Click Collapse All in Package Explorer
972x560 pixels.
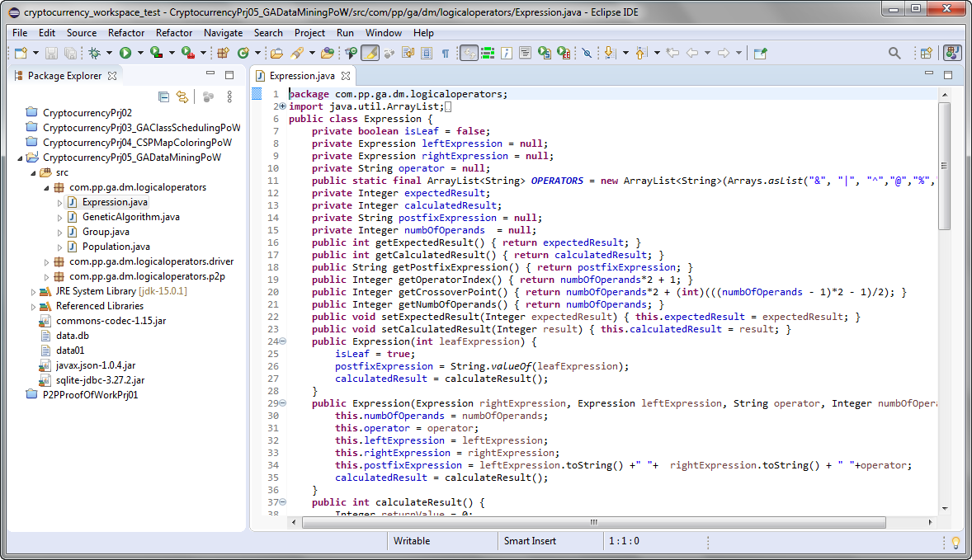pyautogui.click(x=163, y=96)
